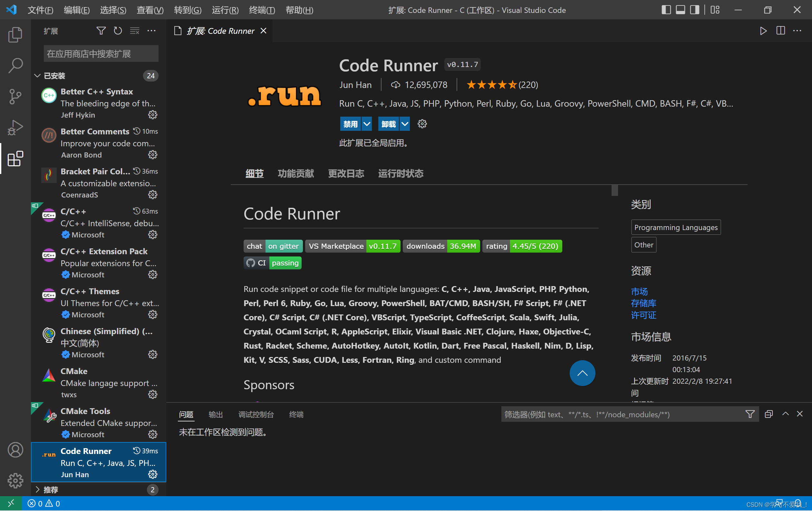This screenshot has height=511, width=812.
Task: Open the Explorer view in activity bar
Action: pos(15,34)
